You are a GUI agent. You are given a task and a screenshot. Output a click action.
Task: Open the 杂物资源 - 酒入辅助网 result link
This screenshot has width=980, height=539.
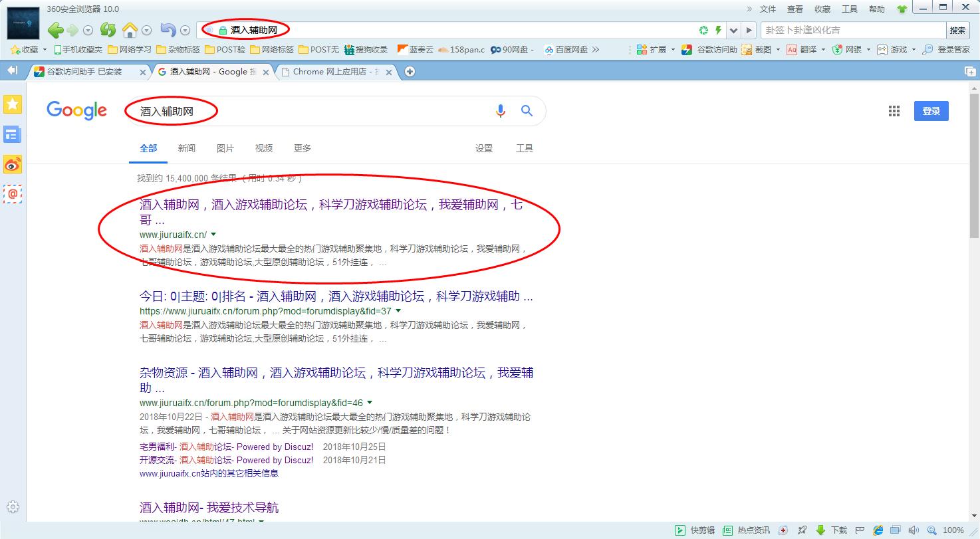(x=336, y=380)
